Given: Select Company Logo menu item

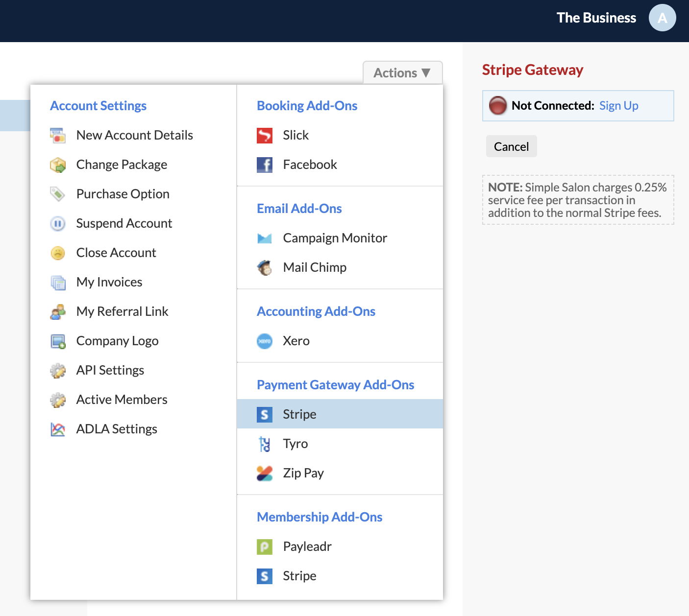Looking at the screenshot, I should (134, 341).
